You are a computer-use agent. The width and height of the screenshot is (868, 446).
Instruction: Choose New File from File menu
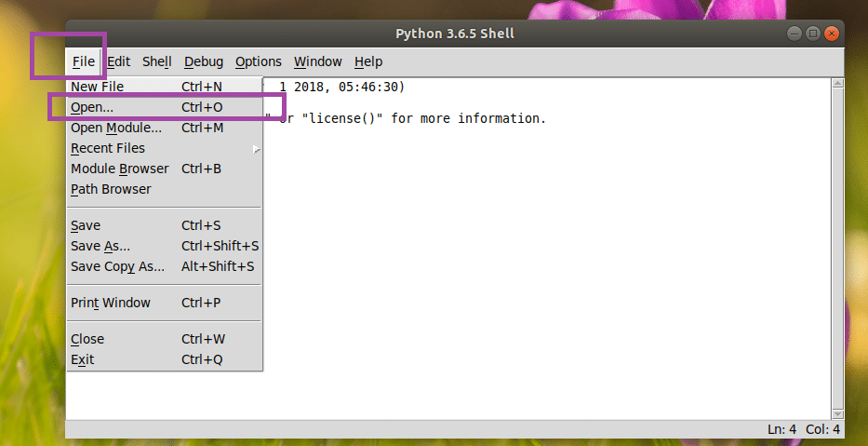click(165, 87)
